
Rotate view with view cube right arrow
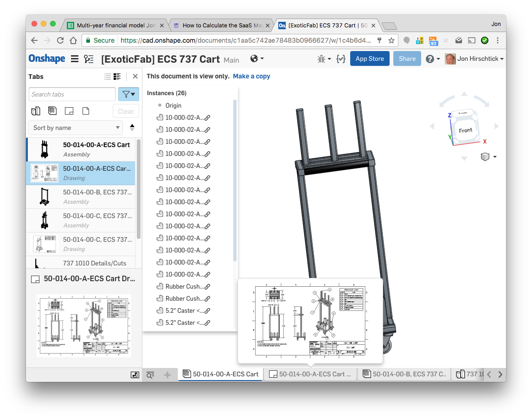(x=496, y=126)
